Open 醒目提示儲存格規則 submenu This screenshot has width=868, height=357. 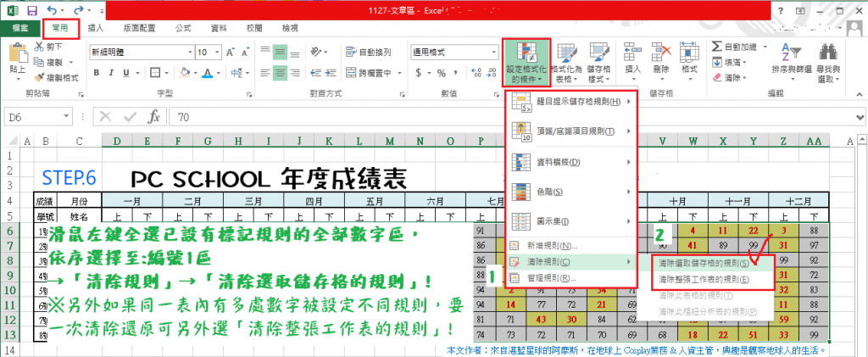(572, 101)
